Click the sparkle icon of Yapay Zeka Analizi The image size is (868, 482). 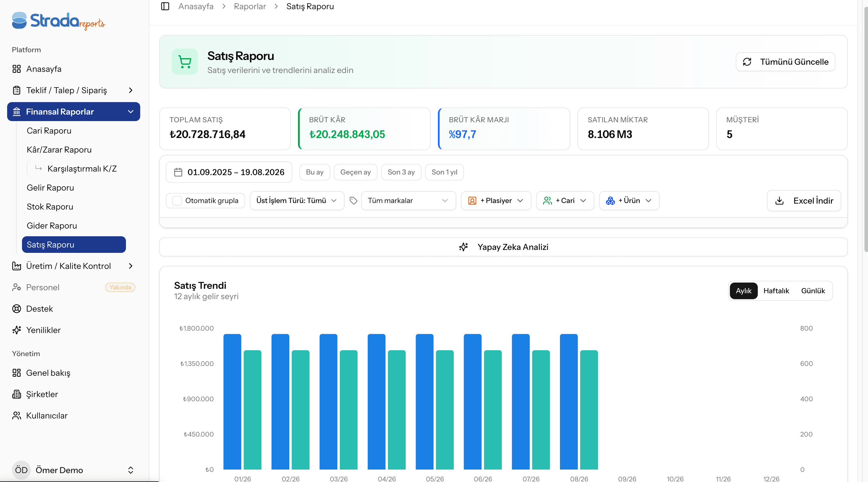click(464, 247)
